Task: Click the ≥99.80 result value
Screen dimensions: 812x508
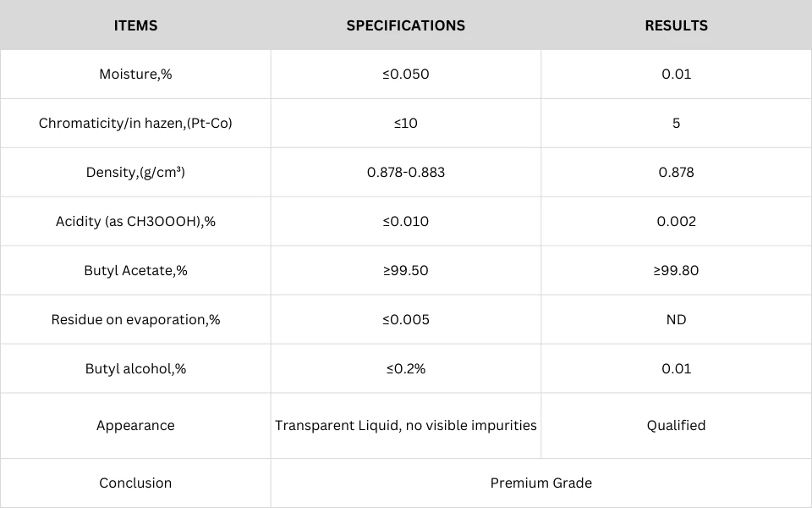Action: 677,271
